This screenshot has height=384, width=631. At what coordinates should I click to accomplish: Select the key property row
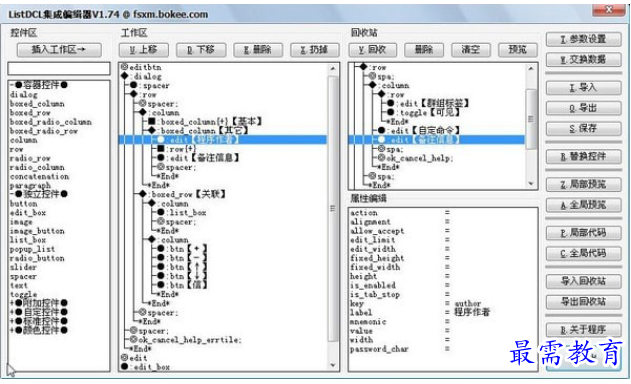coord(443,303)
